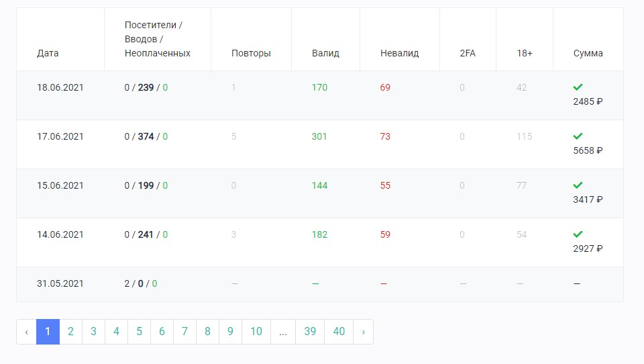Click the Дата column header
Viewport: 644px width, 364px height.
coord(48,54)
